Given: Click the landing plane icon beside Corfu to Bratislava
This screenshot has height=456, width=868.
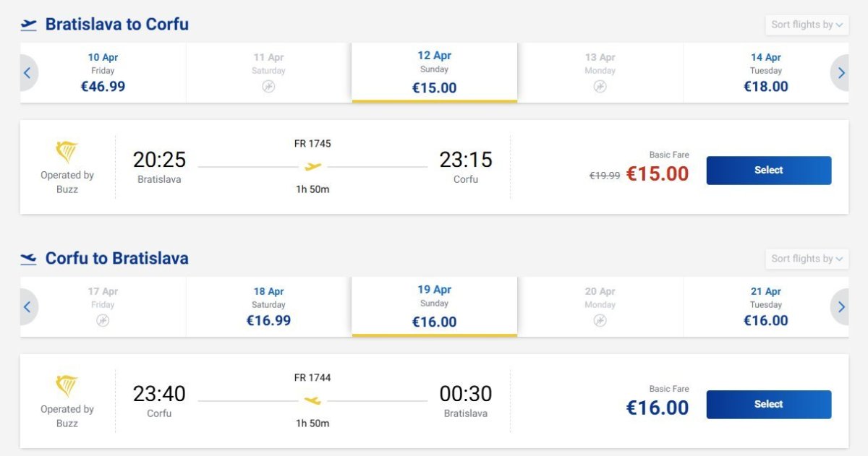Looking at the screenshot, I should 29,259.
